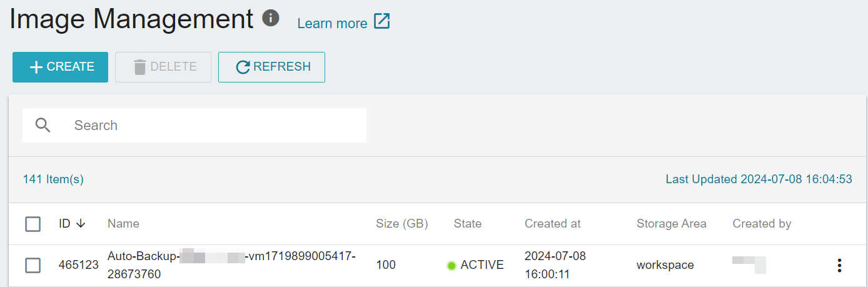Open the Learn more link
Screen dimensions: 868x287
pos(332,23)
